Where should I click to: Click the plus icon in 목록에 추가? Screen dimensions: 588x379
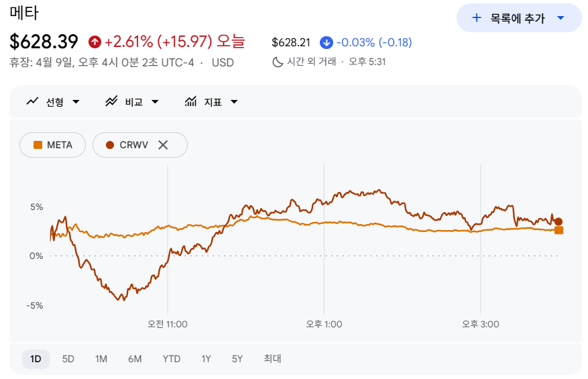click(x=477, y=18)
